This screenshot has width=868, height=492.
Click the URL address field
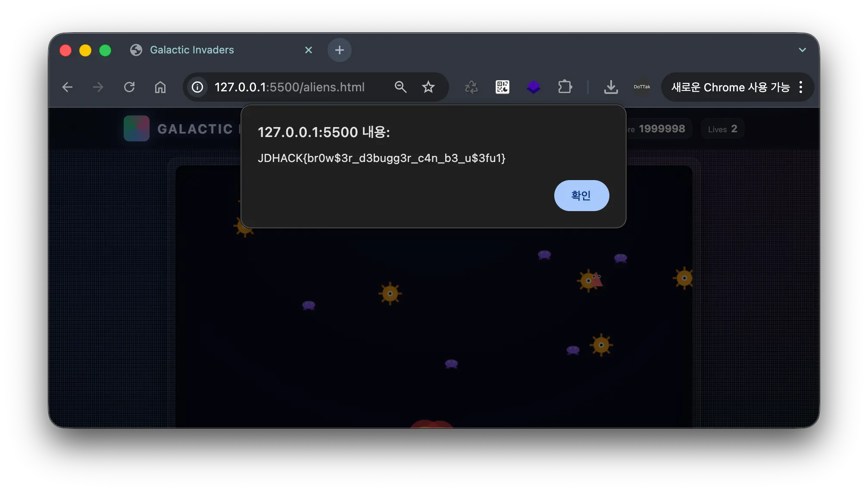click(290, 87)
